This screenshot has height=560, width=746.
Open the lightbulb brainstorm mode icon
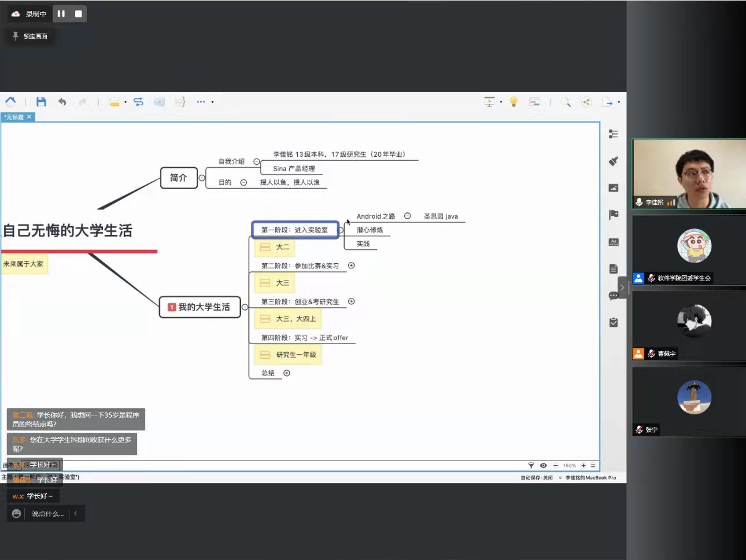click(x=513, y=102)
